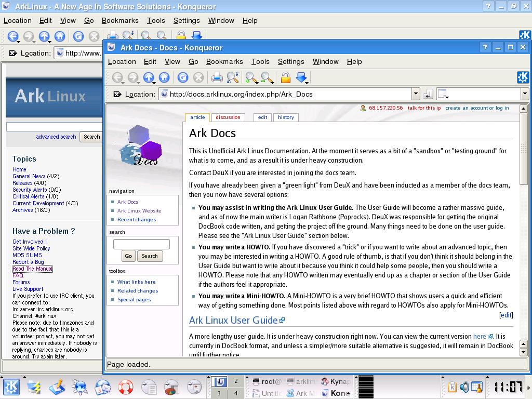Viewport: 532px width, 399px height.
Task: Zoom out with the minus magnifier
Action: [x=267, y=78]
